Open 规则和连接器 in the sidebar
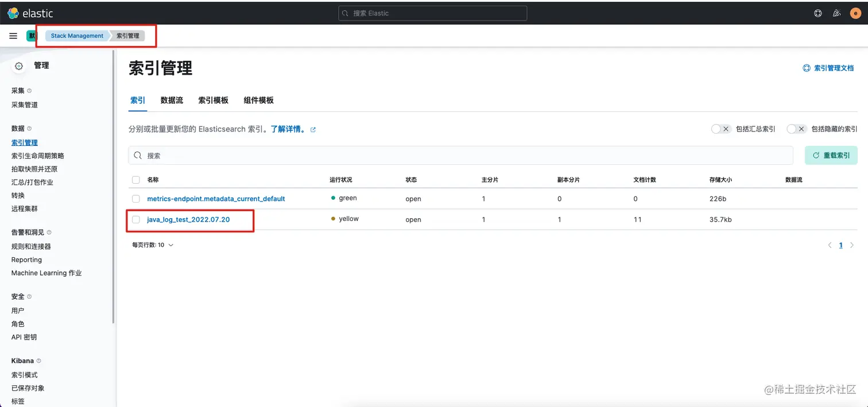The image size is (868, 407). tap(31, 247)
